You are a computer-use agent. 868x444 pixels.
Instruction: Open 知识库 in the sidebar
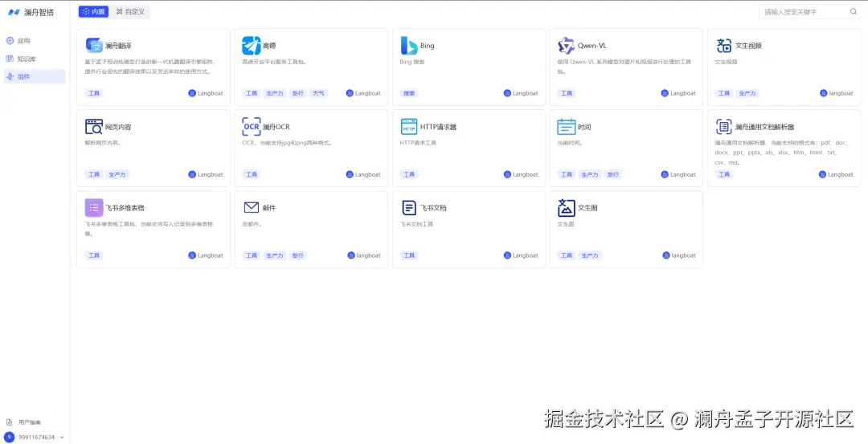point(35,59)
